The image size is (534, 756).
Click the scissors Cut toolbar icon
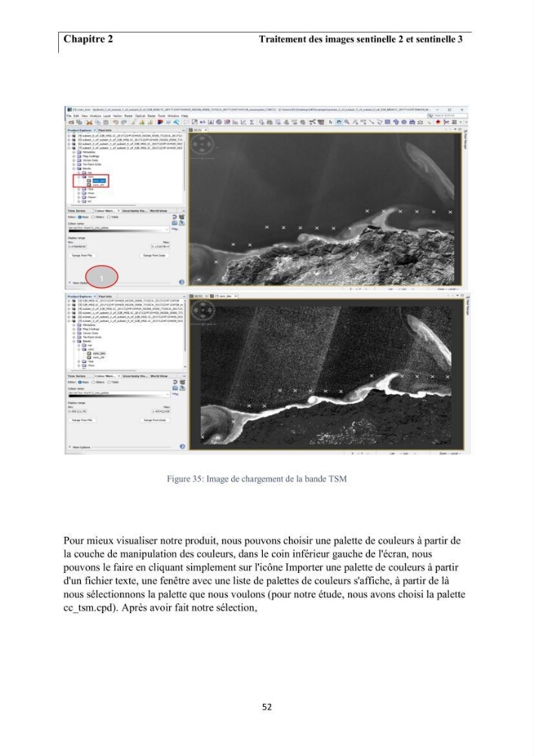(x=89, y=122)
